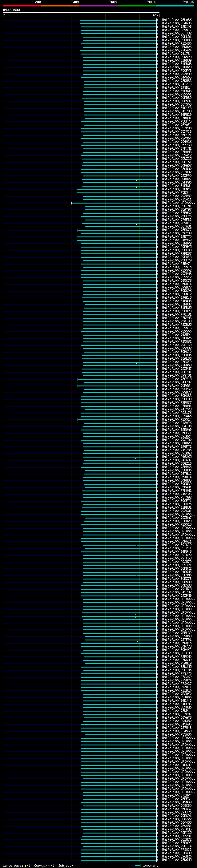Open hit UniRef100_P24636
Screen dimensions: 197x868
(x=177, y=23)
